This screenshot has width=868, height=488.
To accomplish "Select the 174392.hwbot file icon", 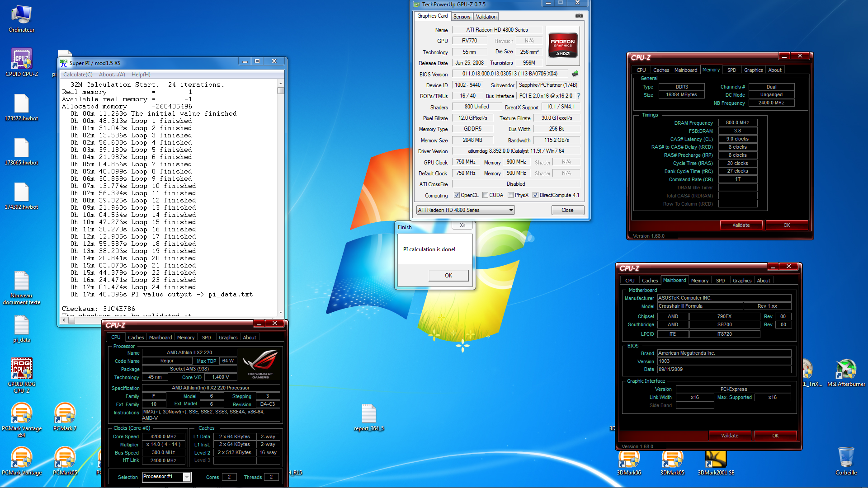I will 21,196.
